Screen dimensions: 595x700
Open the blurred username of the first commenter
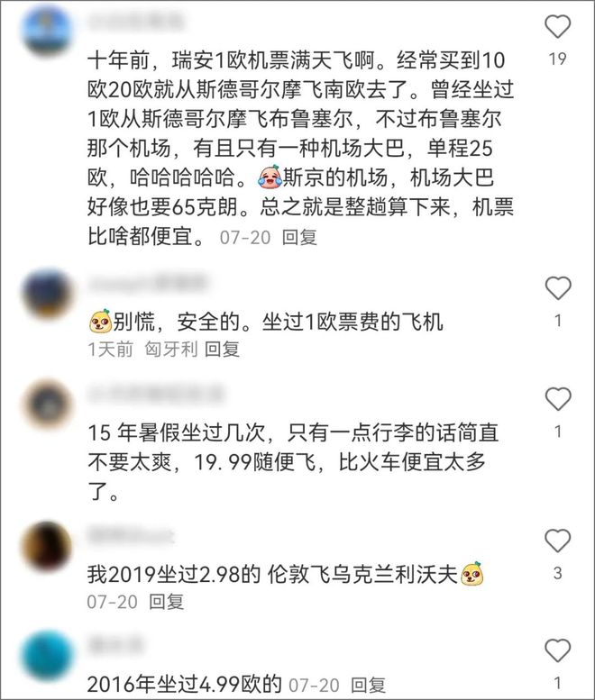tap(136, 22)
